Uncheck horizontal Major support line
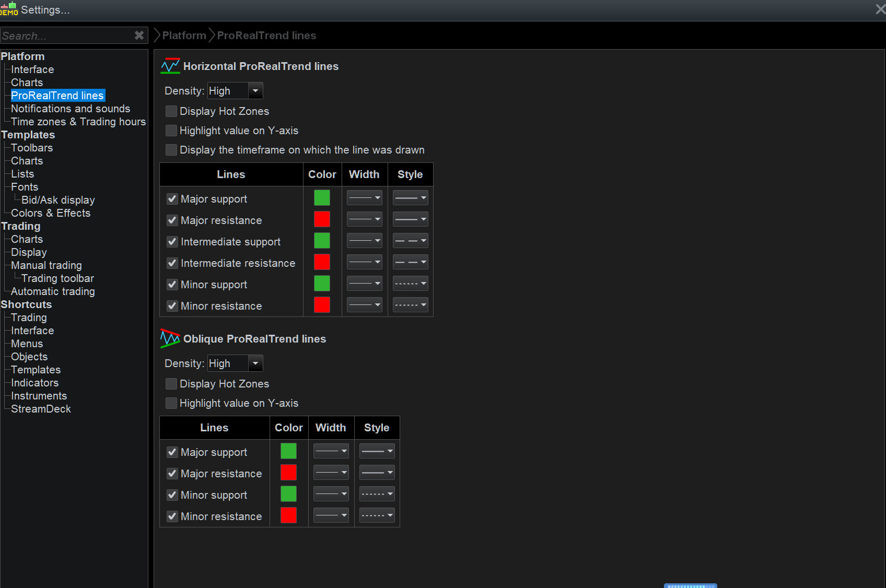Image resolution: width=886 pixels, height=588 pixels. (x=172, y=199)
